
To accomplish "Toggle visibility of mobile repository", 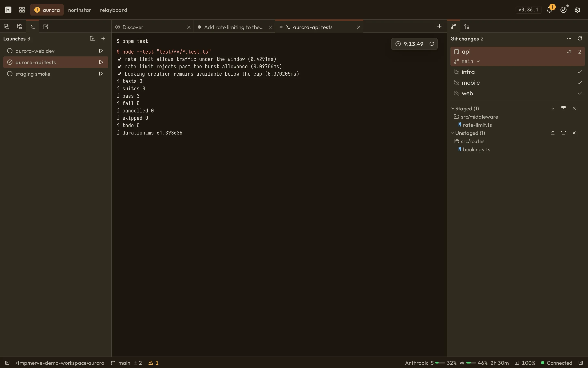I will click(457, 83).
